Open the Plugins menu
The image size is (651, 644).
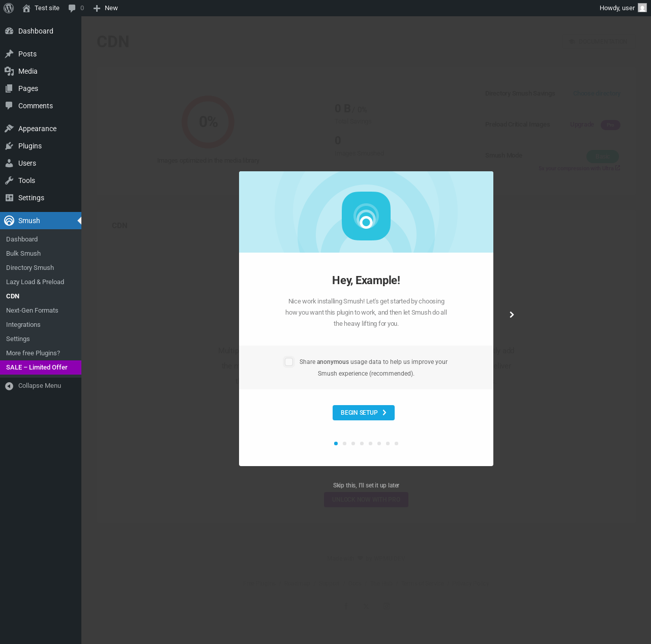pos(41,146)
